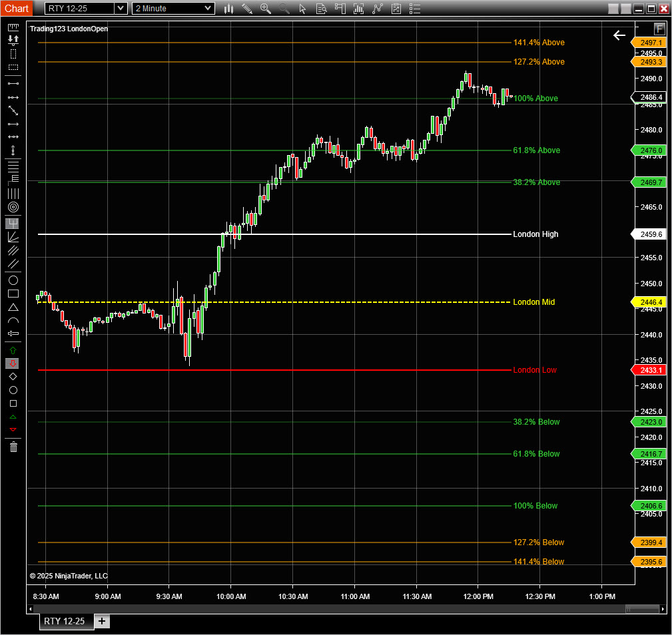Screen dimensions: 672x635
Task: Select the RTY 12-25 chart tab
Action: [x=65, y=621]
